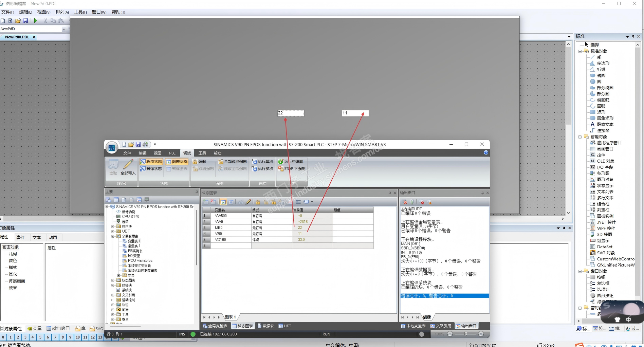The width and height of the screenshot is (644, 347).
Task: Expand the 程序块 node in the project tree
Action: (x=113, y=226)
